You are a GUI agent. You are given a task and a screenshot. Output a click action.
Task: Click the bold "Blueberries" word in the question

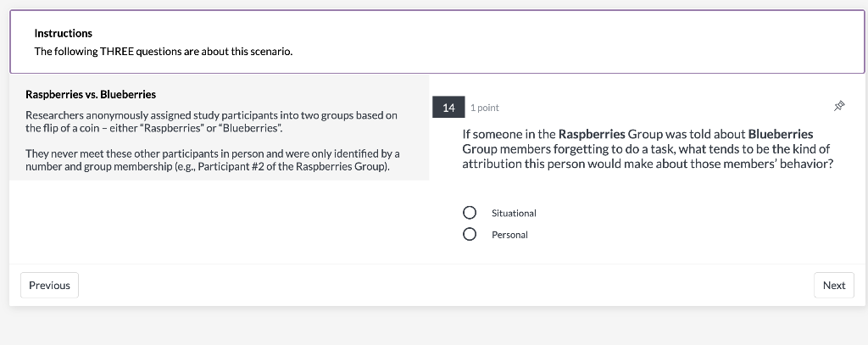[x=781, y=134]
